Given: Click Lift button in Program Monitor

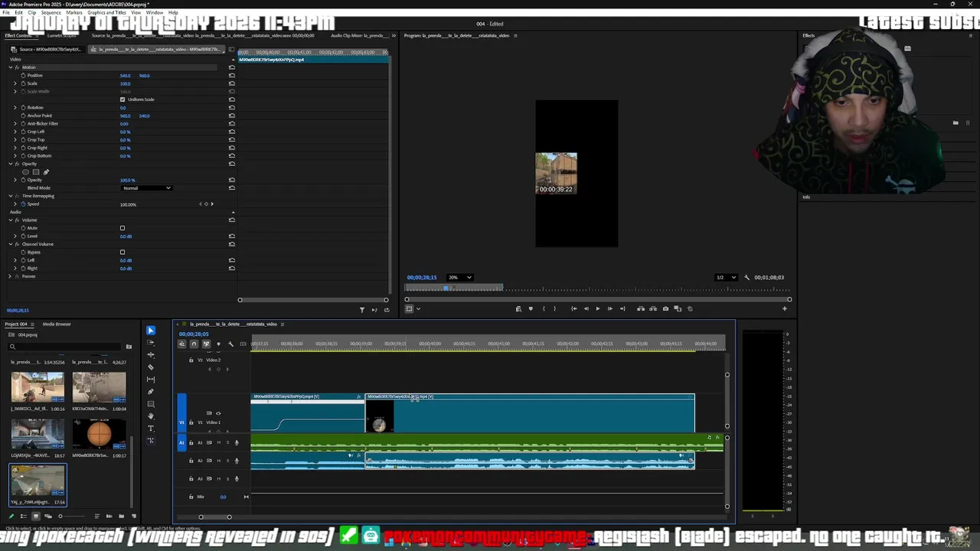Looking at the screenshot, I should pyautogui.click(x=641, y=308).
